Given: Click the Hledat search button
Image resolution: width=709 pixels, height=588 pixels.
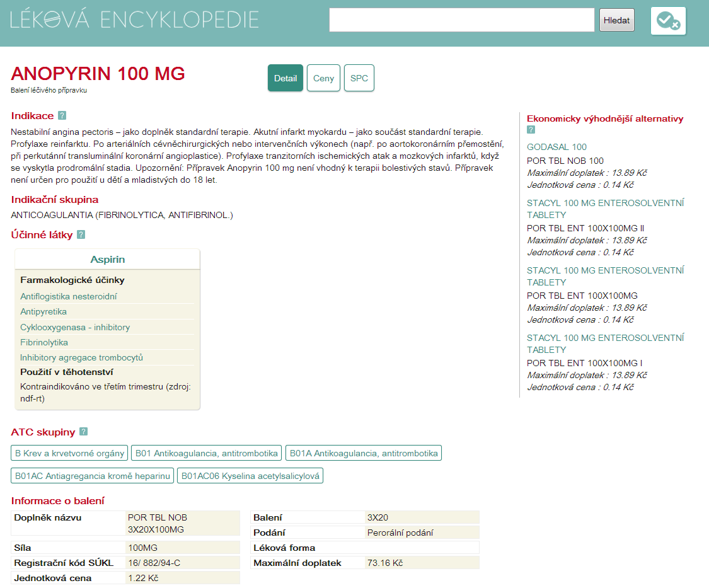Looking at the screenshot, I should (x=617, y=20).
